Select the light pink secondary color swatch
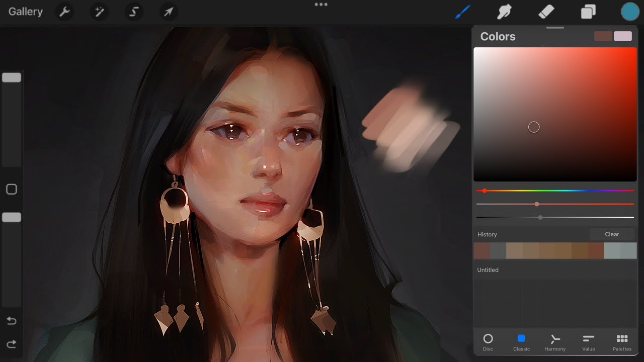644x362 pixels. (x=623, y=36)
